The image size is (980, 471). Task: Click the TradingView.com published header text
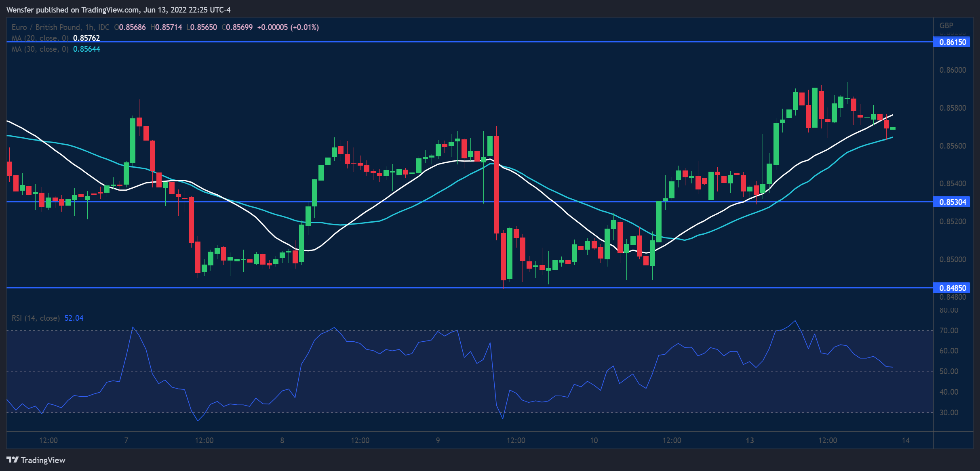tap(118, 10)
